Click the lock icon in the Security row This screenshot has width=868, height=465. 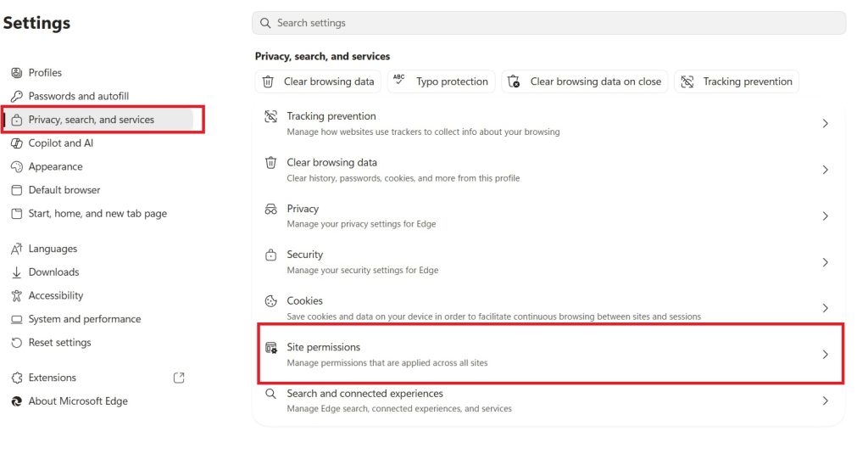point(270,255)
